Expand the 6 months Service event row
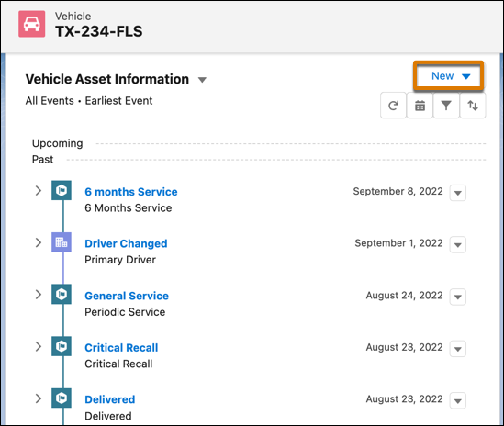The height and width of the screenshot is (426, 504). (39, 191)
